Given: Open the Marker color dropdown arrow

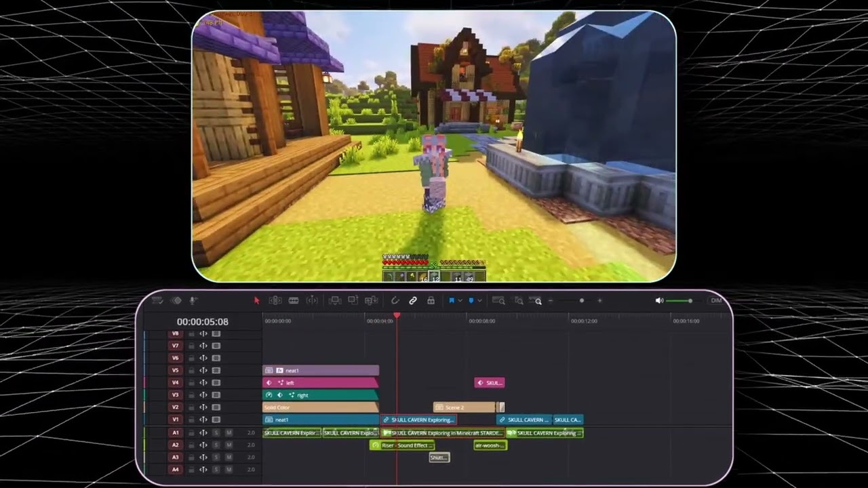Looking at the screenshot, I should coord(479,300).
